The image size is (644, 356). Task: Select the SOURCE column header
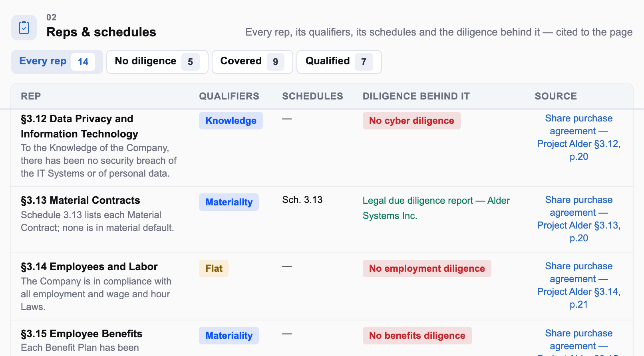tap(556, 96)
